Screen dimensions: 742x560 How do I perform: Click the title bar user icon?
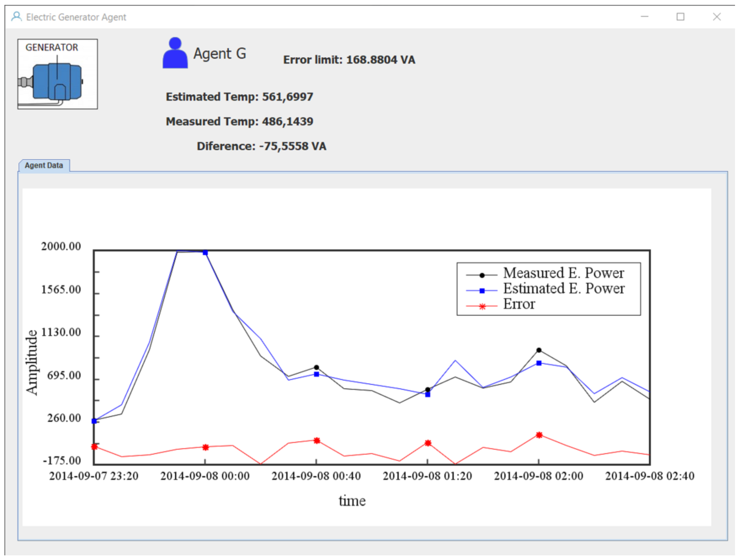[16, 17]
